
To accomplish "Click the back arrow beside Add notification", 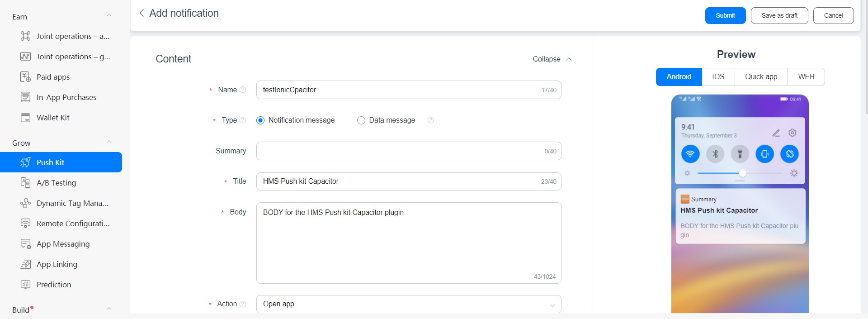I will click(142, 13).
